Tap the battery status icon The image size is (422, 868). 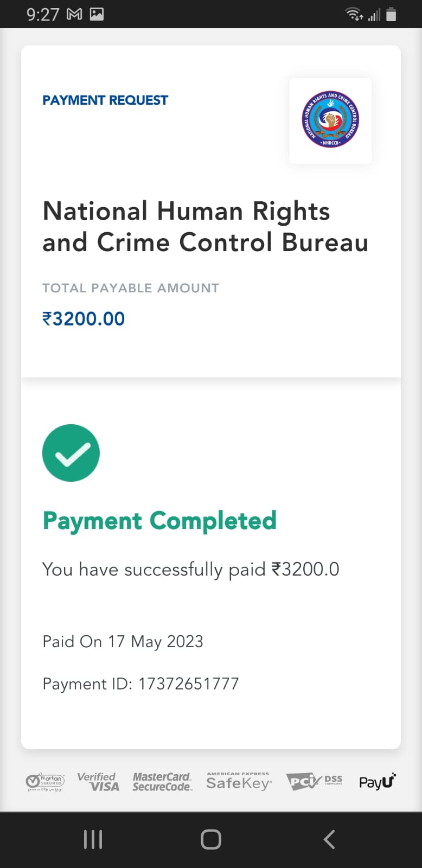[x=391, y=14]
